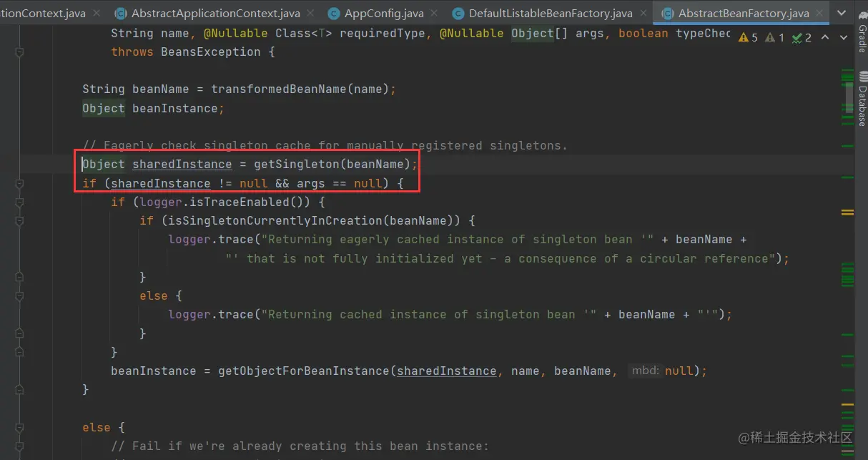The height and width of the screenshot is (460, 868).
Task: Click the 'boolean' keyword in parameters
Action: coord(643,34)
